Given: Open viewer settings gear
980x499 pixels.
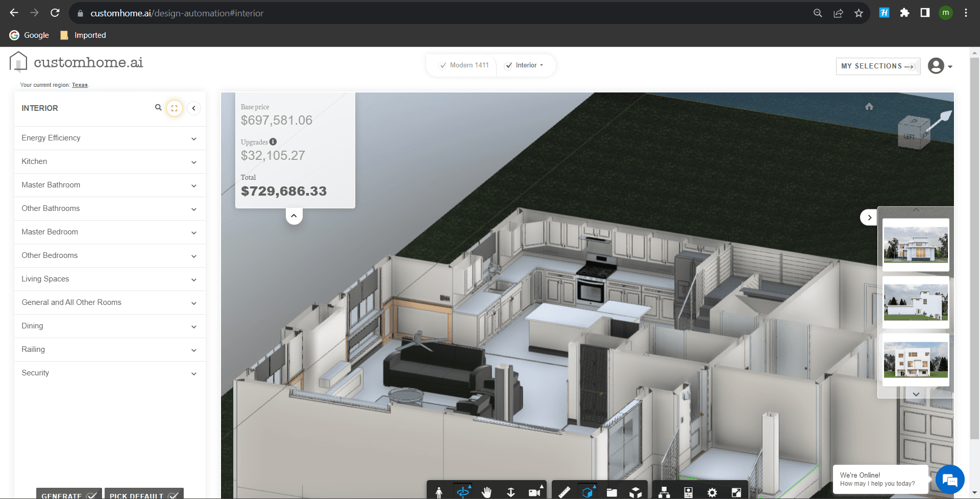Looking at the screenshot, I should pos(712,492).
